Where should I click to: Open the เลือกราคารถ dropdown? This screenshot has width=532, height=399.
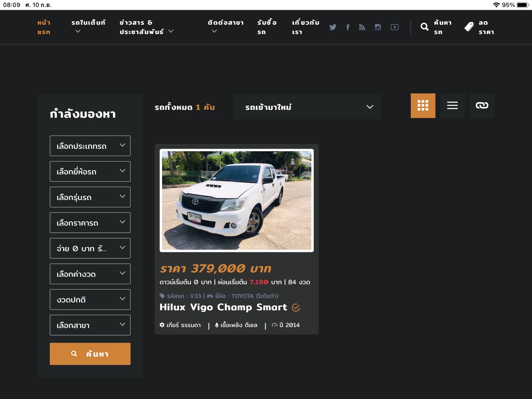[90, 223]
